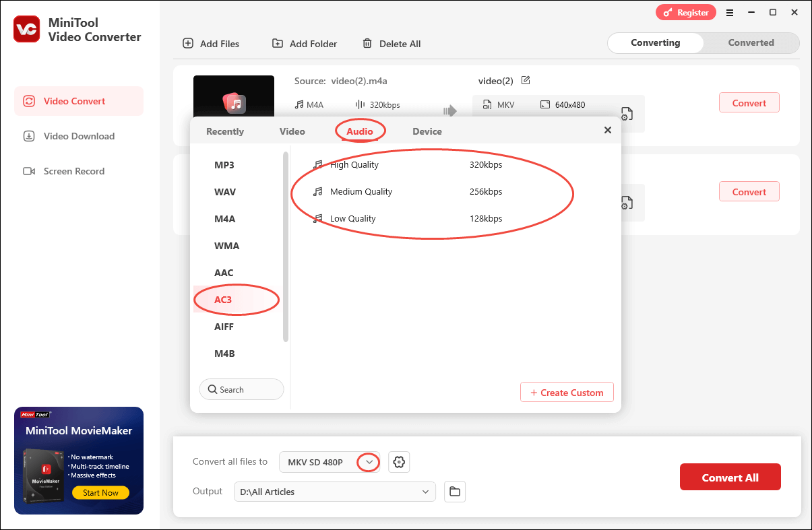Click the 640x480 resolution value

point(570,105)
